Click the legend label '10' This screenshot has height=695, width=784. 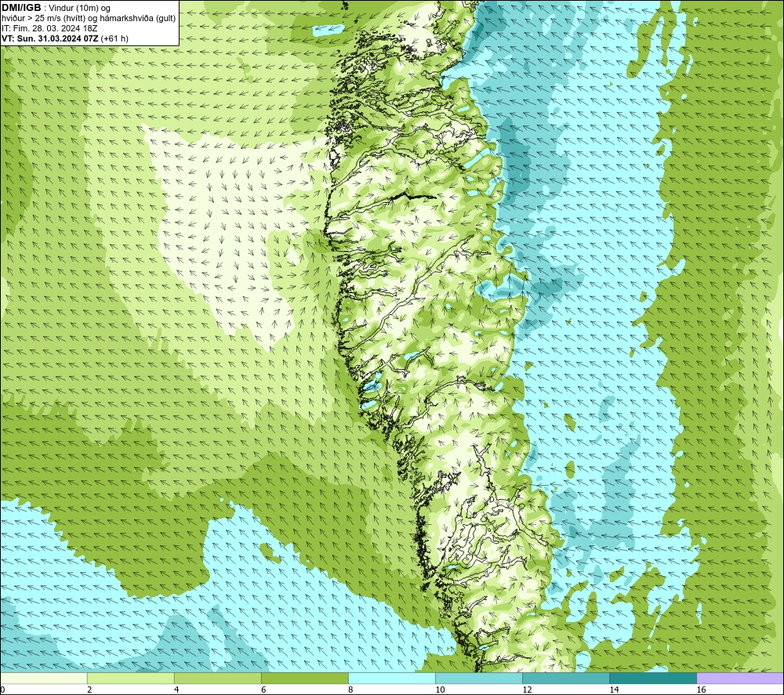coord(440,690)
